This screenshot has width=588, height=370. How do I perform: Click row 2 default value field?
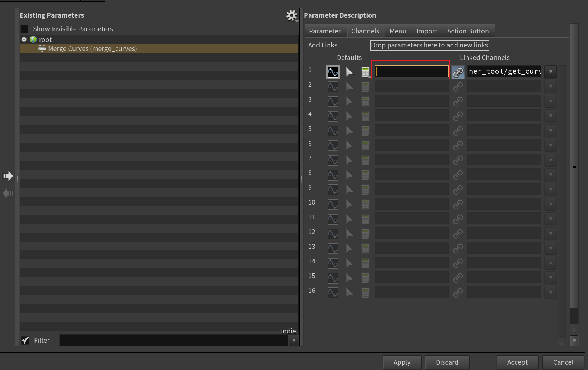coord(411,86)
